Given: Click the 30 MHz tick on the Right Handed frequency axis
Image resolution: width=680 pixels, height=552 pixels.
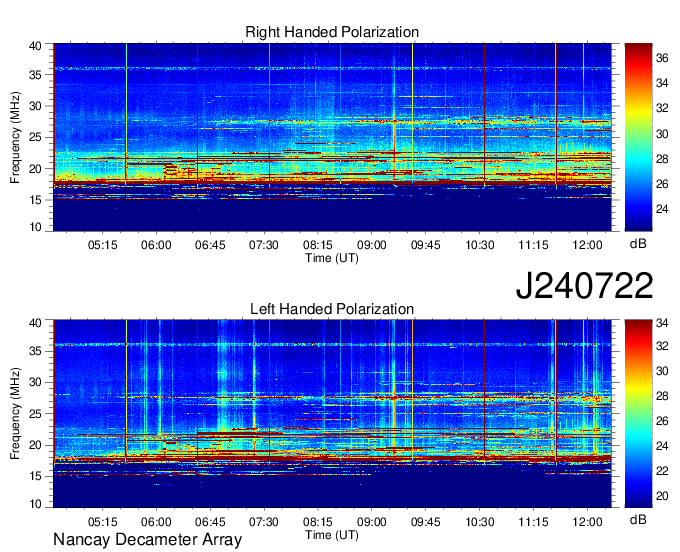Looking at the screenshot, I should point(35,106).
